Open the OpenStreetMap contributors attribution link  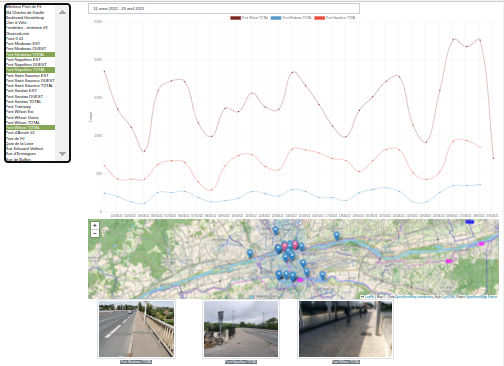(414, 296)
